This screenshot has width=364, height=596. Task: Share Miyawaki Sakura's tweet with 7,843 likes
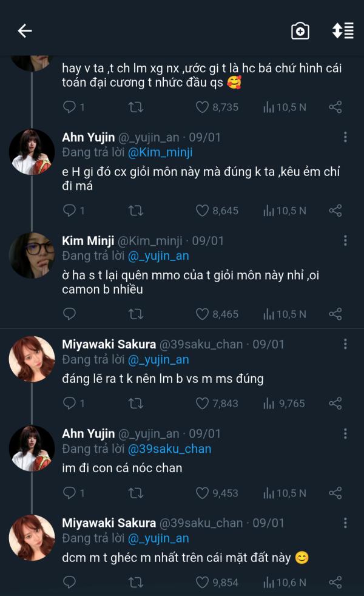tap(335, 403)
